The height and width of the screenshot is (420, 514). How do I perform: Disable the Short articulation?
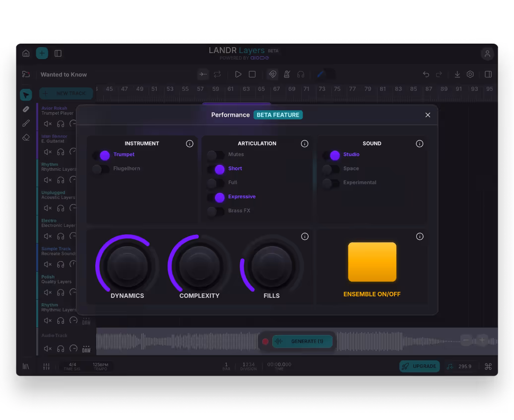tap(216, 169)
